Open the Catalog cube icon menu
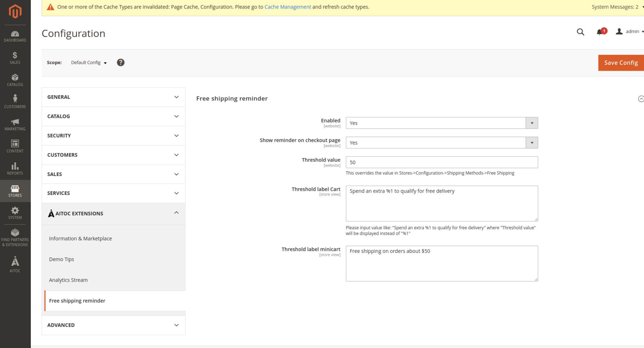The height and width of the screenshot is (348, 644). click(15, 80)
